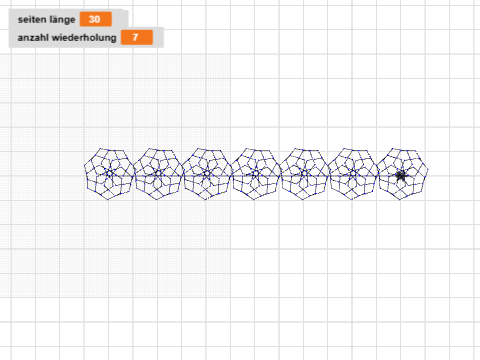Viewport: 480px width, 360px height.
Task: Select the fifth heptagon pattern in the row
Action: 304,174
